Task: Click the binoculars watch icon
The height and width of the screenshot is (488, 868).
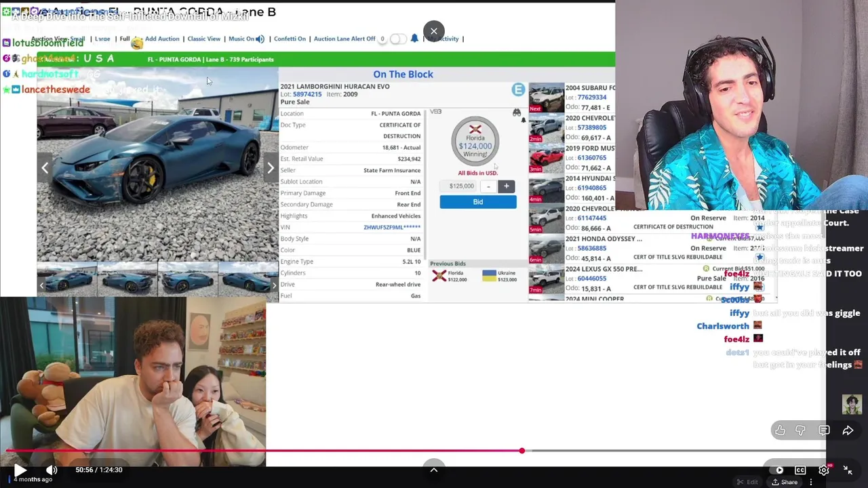Action: pos(517,113)
